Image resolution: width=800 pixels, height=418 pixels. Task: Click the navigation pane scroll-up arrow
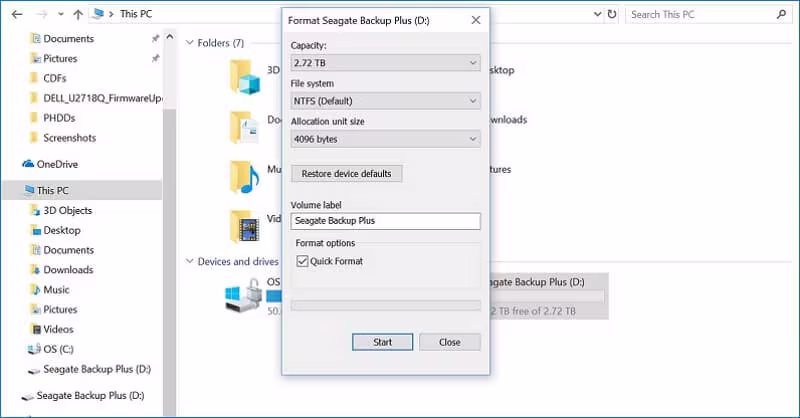[x=170, y=37]
